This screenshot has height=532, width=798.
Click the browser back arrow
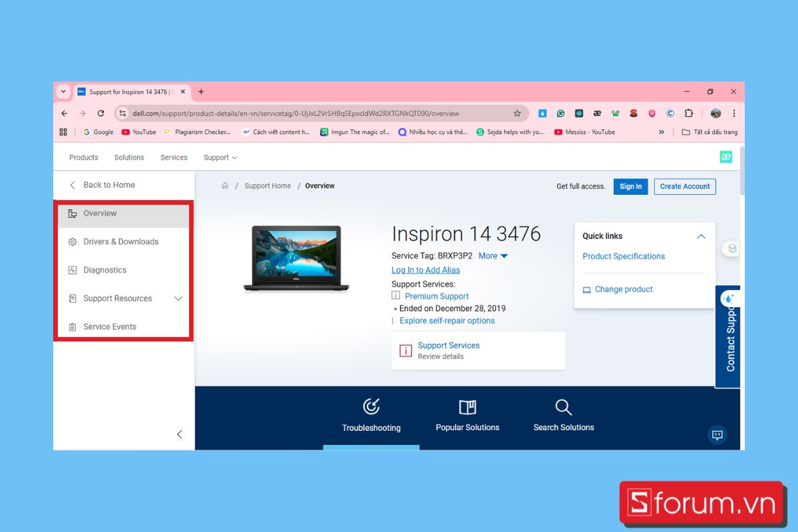coord(65,113)
